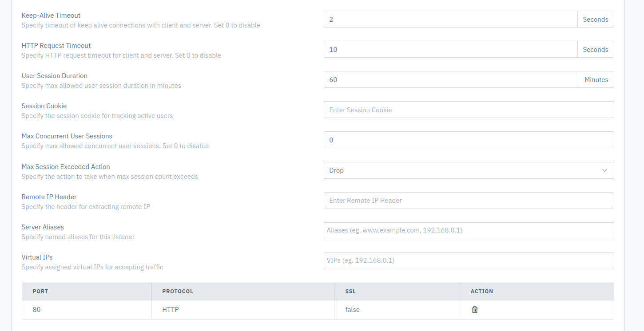Select the HTTP protocol cell
Viewport: 644px width, 331px height.
click(243, 310)
